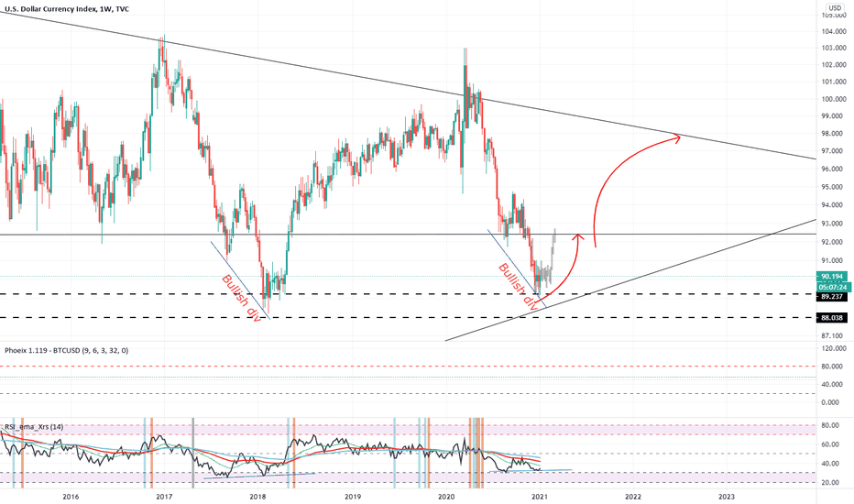Click the 0.000 value on Phoeix scale
The image size is (854, 504).
pyautogui.click(x=830, y=402)
